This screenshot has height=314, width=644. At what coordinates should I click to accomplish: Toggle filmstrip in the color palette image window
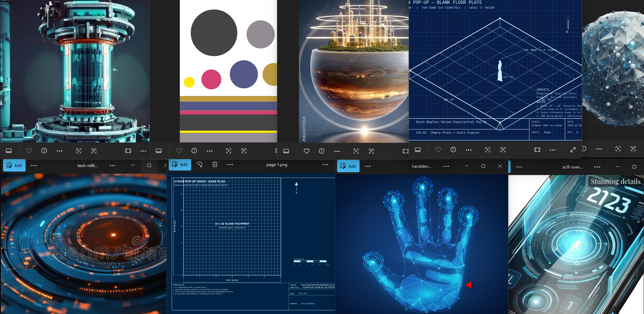pyautogui.click(x=159, y=151)
